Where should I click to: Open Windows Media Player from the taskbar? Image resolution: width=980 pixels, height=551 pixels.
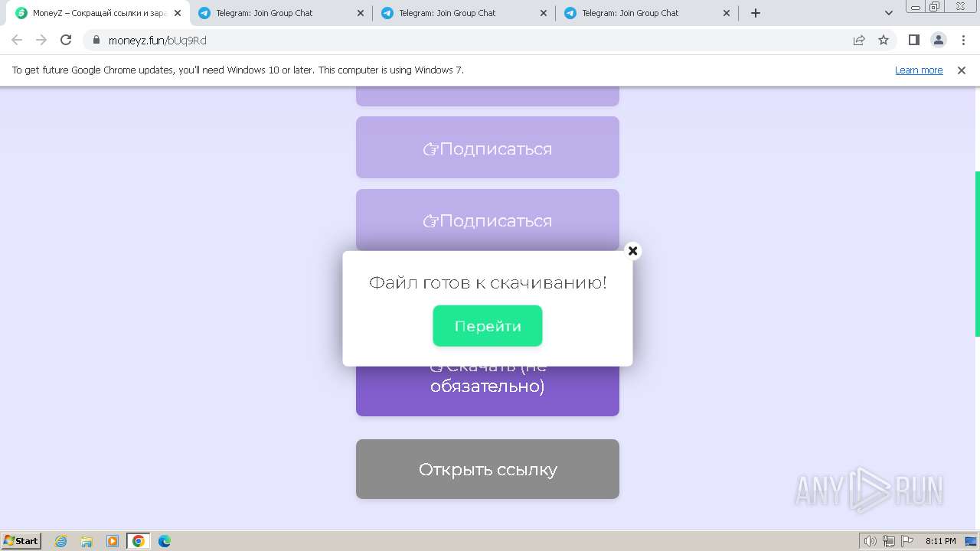tap(113, 541)
